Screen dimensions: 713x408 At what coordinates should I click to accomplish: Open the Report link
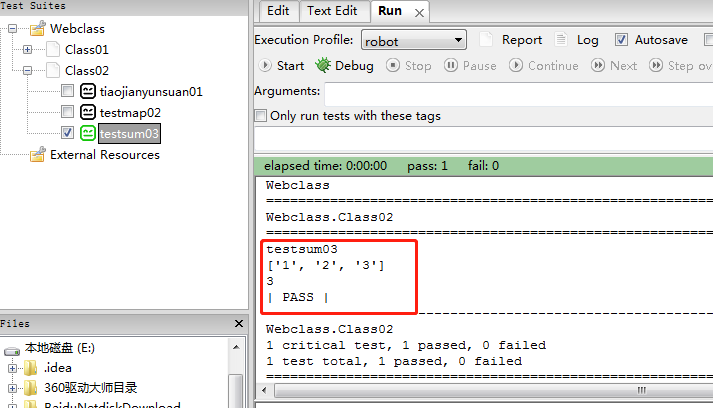pyautogui.click(x=522, y=40)
